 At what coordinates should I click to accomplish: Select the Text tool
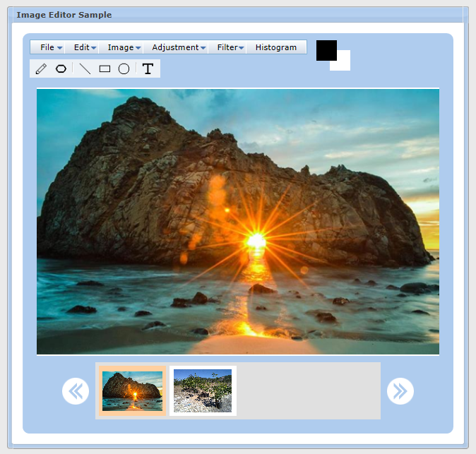pos(148,68)
